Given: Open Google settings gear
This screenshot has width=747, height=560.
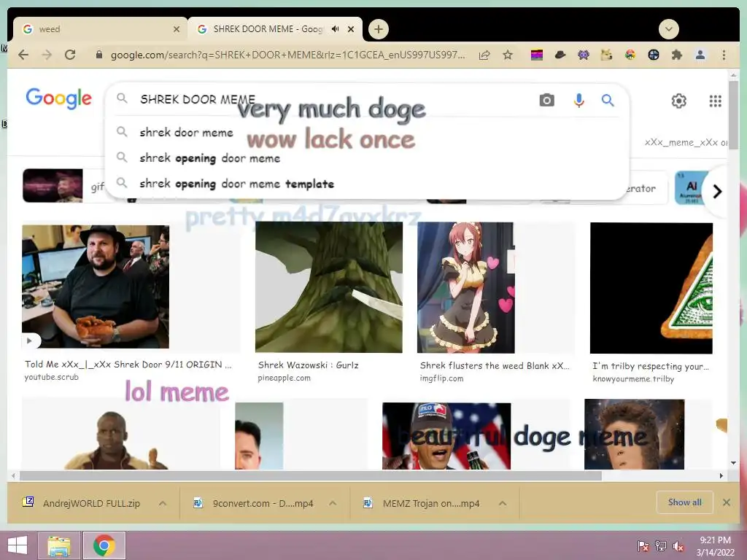Looking at the screenshot, I should pos(679,101).
